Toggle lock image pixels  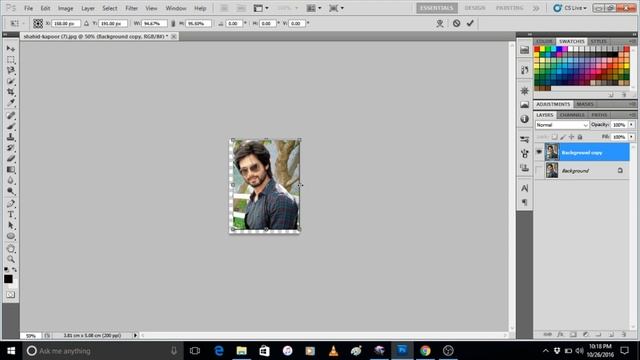point(563,137)
